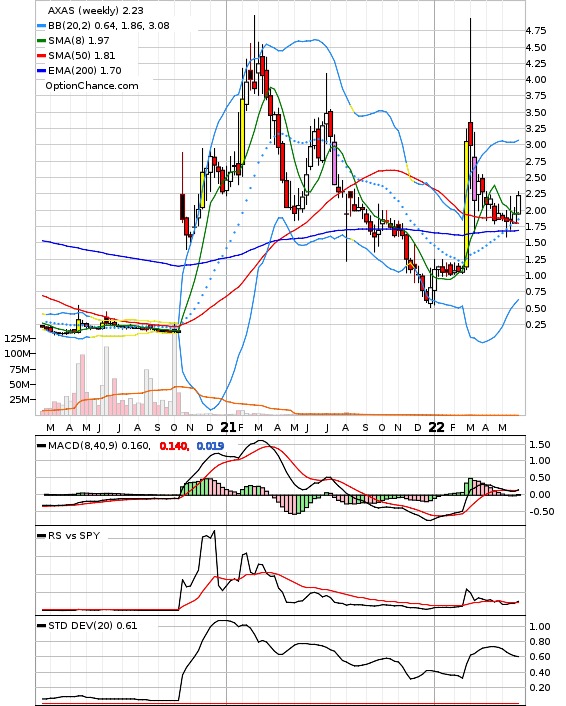The image size is (566, 706).
Task: Click the green SMA(8) legend swatch
Action: [x=41, y=41]
